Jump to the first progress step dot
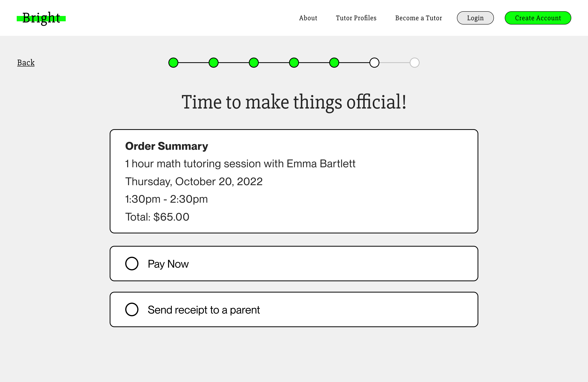This screenshot has height=382, width=588. click(173, 62)
